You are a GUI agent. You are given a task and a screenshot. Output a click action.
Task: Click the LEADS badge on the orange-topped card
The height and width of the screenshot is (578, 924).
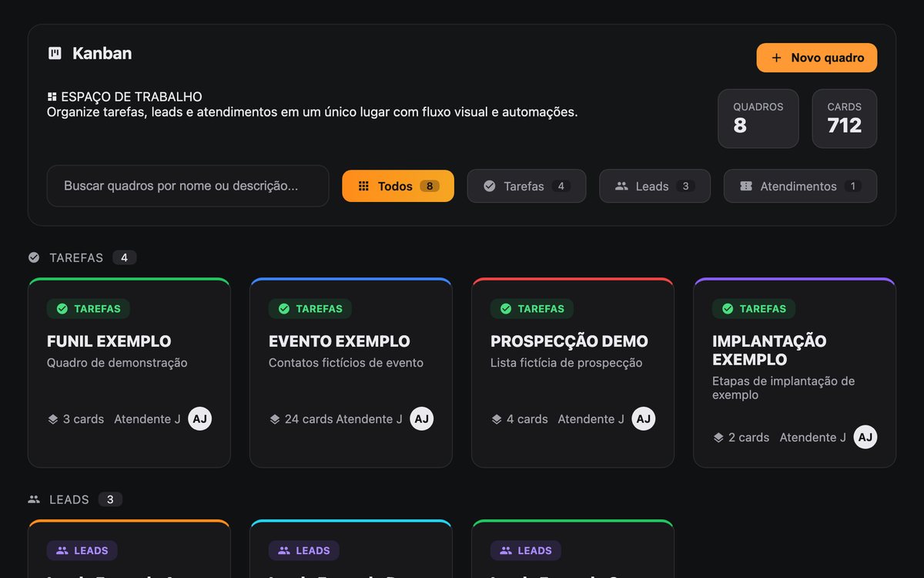[x=82, y=550]
